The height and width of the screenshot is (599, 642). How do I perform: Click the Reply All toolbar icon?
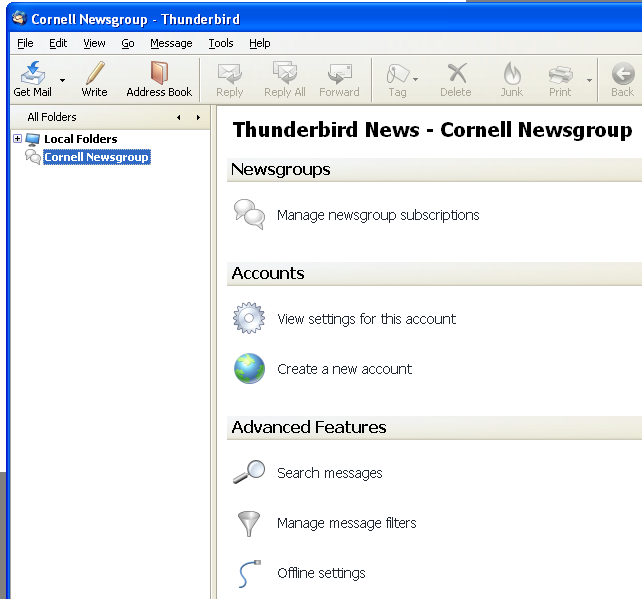pos(285,74)
